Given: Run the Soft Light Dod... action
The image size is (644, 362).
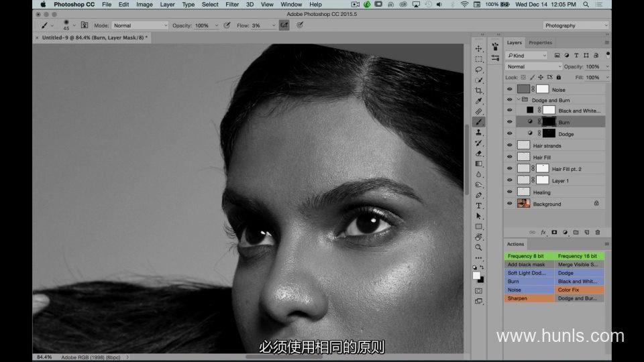Looking at the screenshot, I should tap(529, 273).
